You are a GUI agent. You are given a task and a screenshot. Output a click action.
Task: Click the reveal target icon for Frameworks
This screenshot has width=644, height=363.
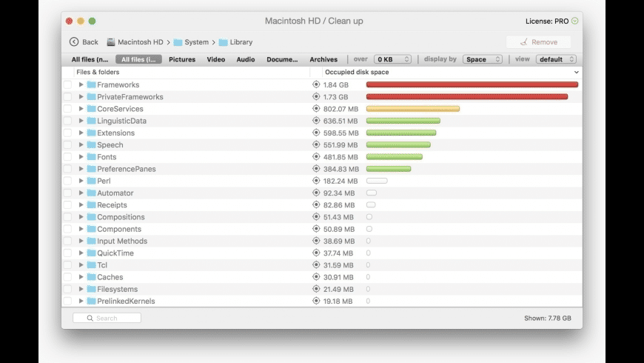click(x=316, y=84)
